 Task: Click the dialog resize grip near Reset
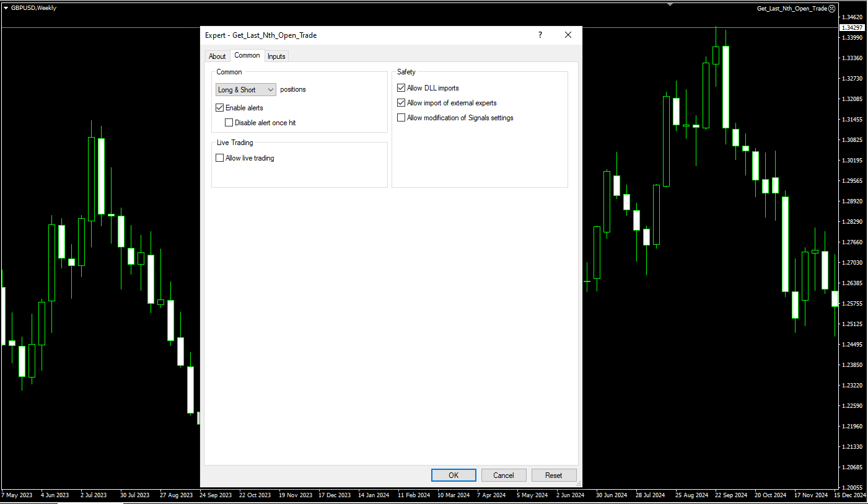tap(578, 484)
